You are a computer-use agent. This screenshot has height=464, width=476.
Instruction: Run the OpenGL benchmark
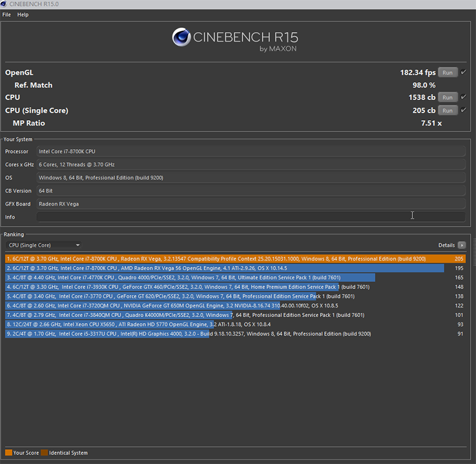point(447,73)
